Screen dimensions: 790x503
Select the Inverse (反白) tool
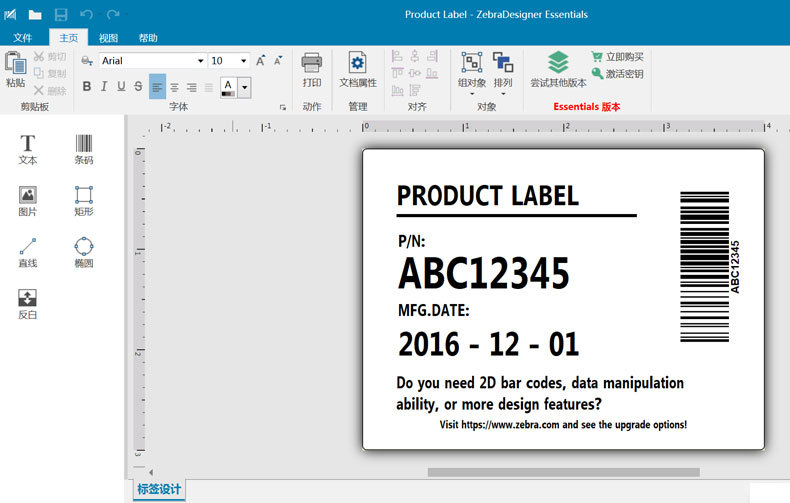28,304
